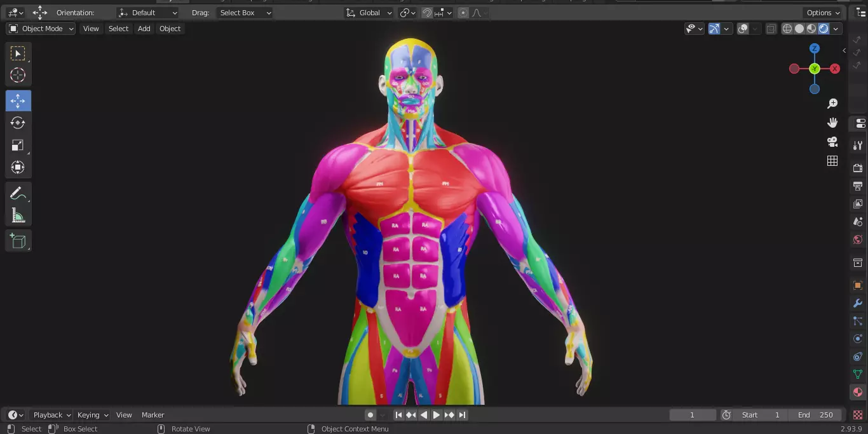Open the Particles properties tab
Screen dimensions: 868x434
(858, 321)
